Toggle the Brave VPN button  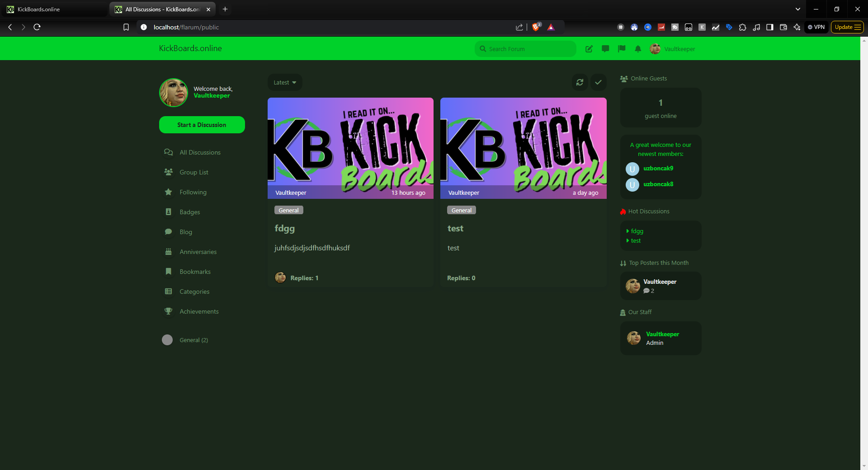816,27
